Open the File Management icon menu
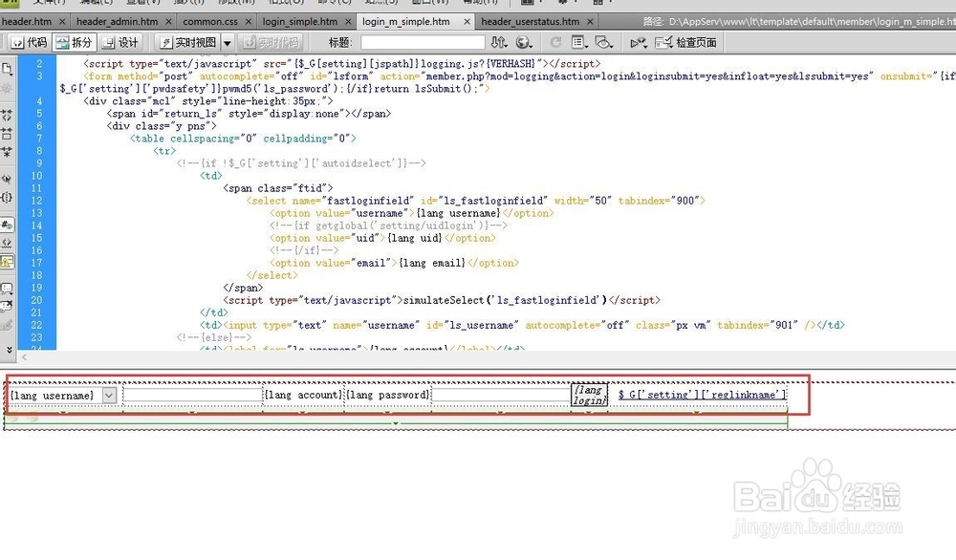Screen dimensions: 956x560 coord(499,43)
